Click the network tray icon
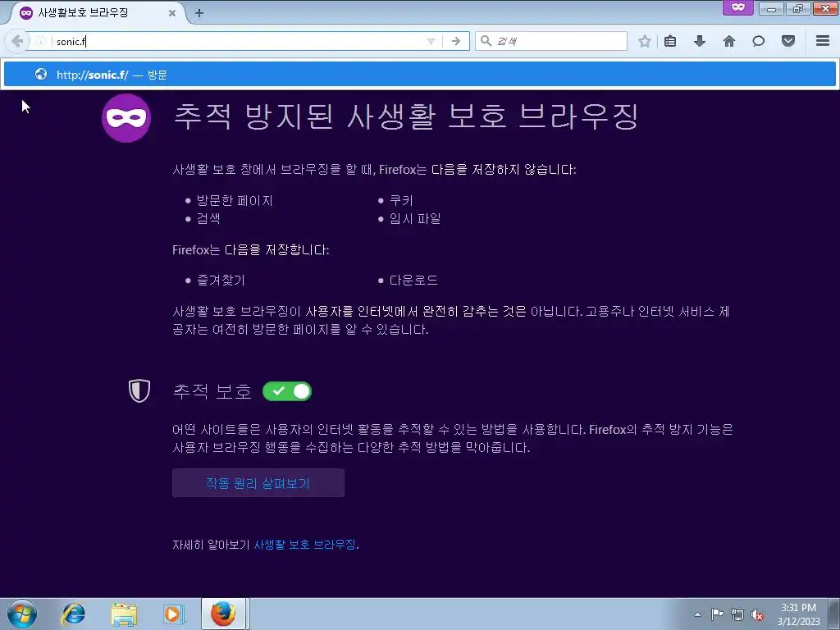 point(737,614)
